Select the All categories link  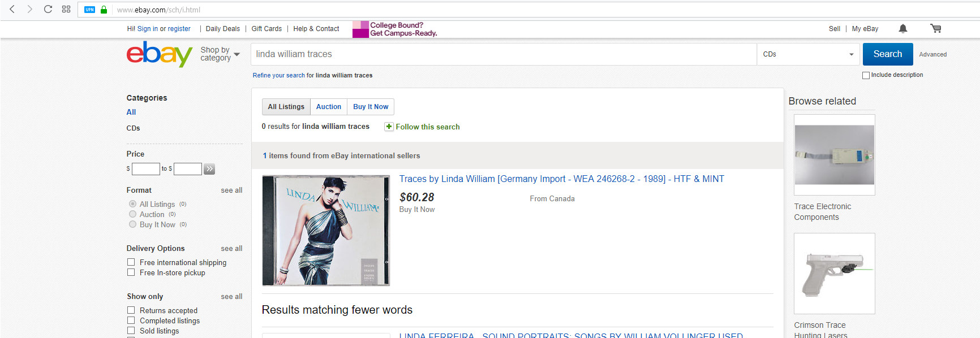click(x=131, y=112)
